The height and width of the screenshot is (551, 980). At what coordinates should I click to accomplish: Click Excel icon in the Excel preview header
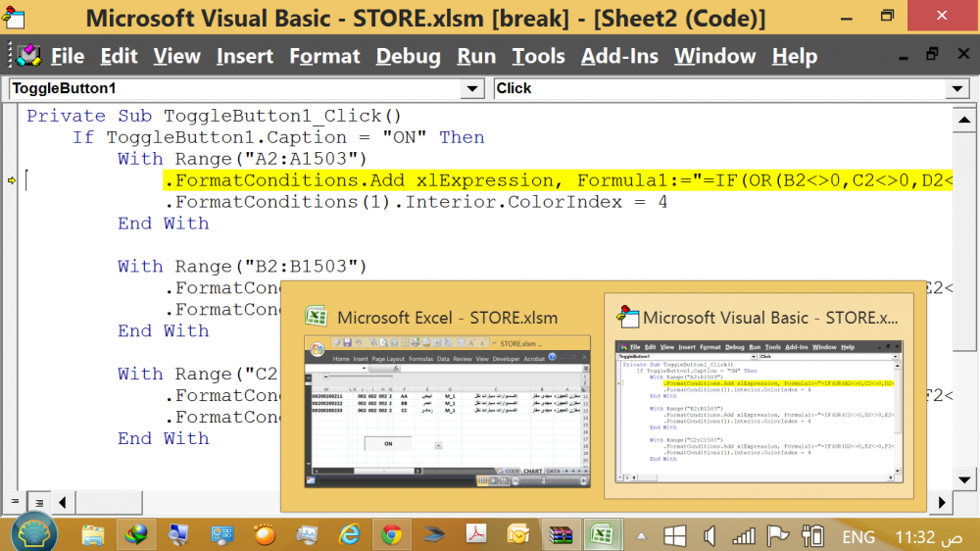(317, 317)
